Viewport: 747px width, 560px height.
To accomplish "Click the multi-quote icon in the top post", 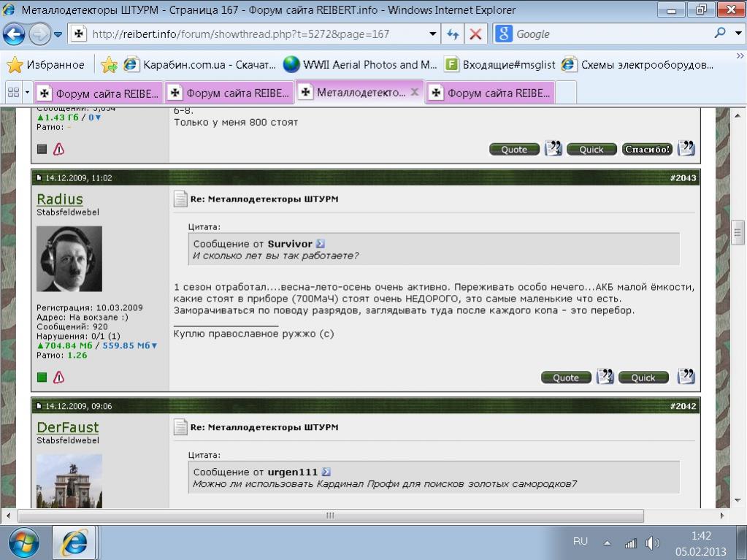I will [x=553, y=148].
